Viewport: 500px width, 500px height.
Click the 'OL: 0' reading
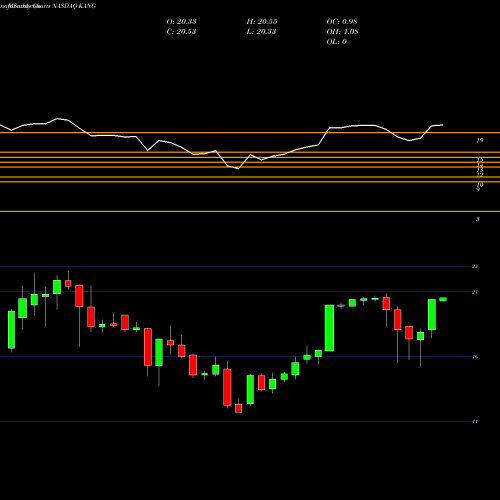[x=336, y=41]
